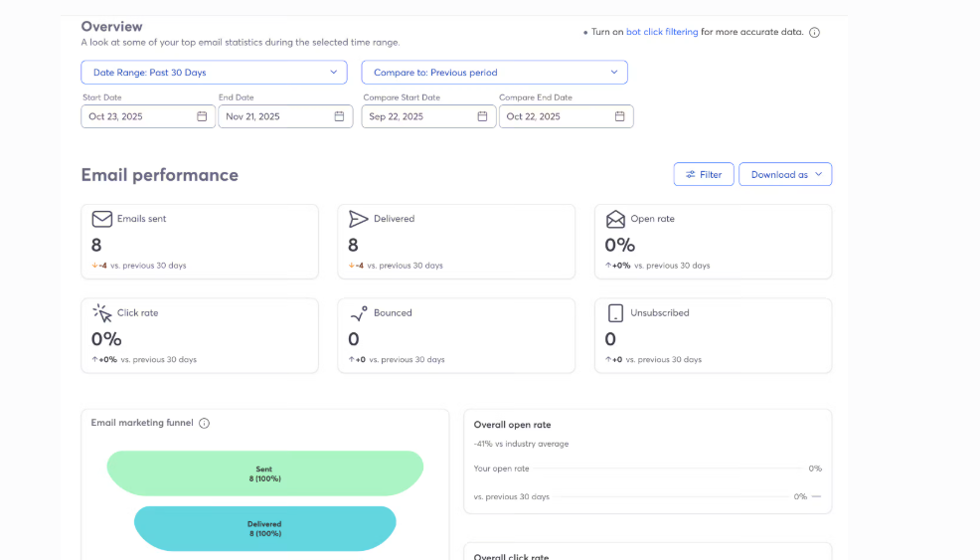980x560 pixels.
Task: Open calendar icon in Start Date field
Action: 202,116
